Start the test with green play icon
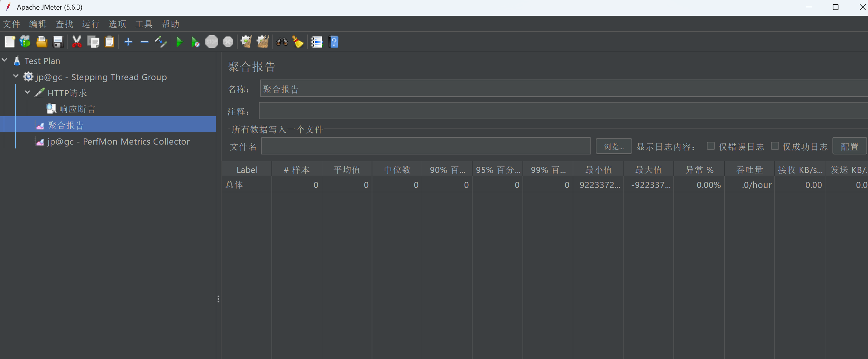Screen dimensions: 868x359 coord(179,42)
